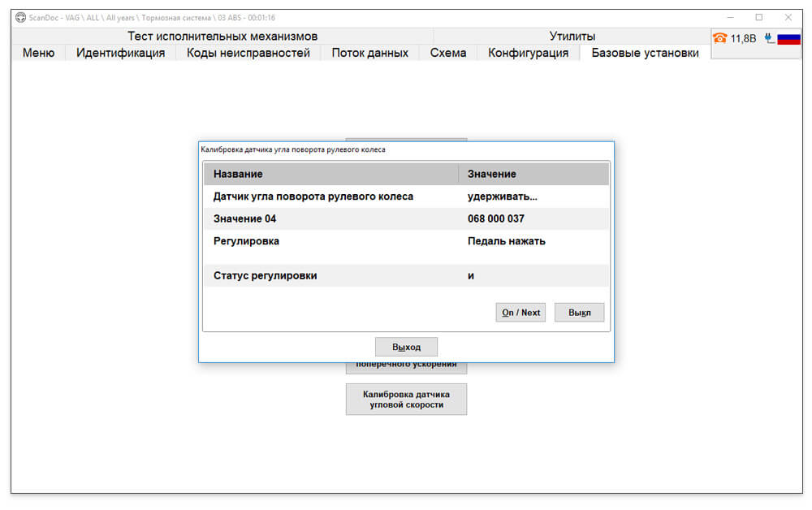The width and height of the screenshot is (812, 510).
Task: Switch to the Поток данных tab
Action: click(369, 53)
